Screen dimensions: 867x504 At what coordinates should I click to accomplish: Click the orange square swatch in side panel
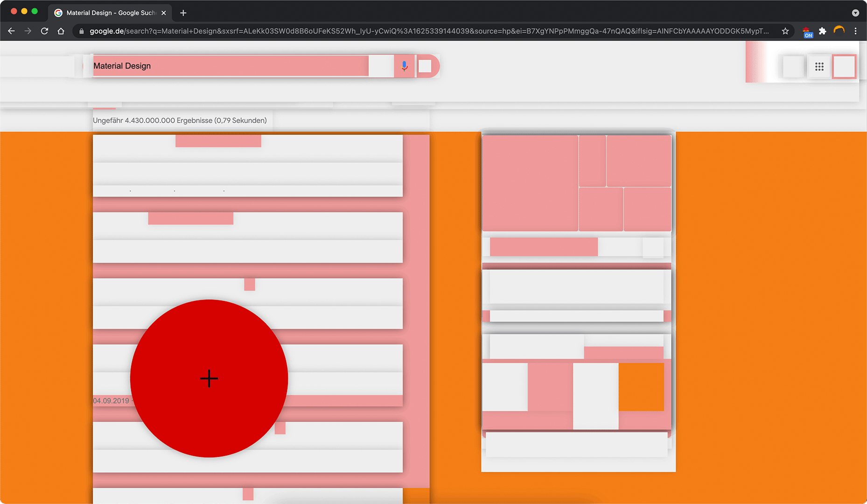[641, 387]
